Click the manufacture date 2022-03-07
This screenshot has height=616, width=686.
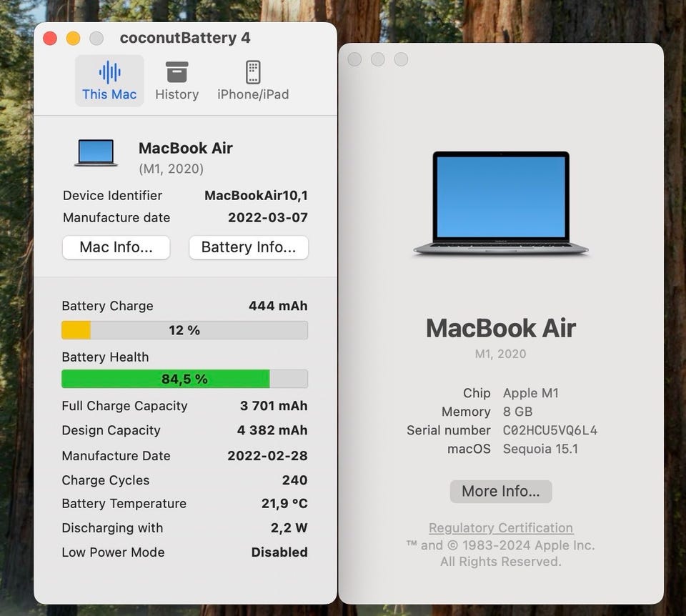click(x=268, y=217)
